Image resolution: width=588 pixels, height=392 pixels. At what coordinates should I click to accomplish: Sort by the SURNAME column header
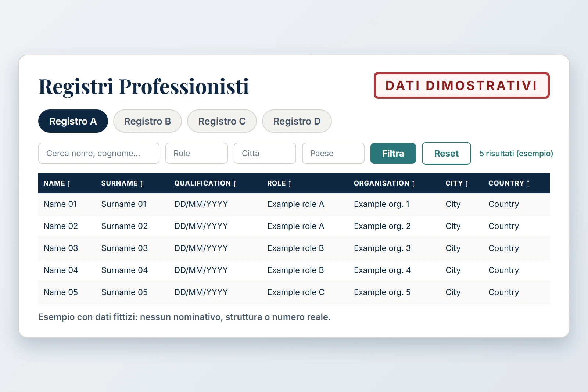(x=122, y=183)
